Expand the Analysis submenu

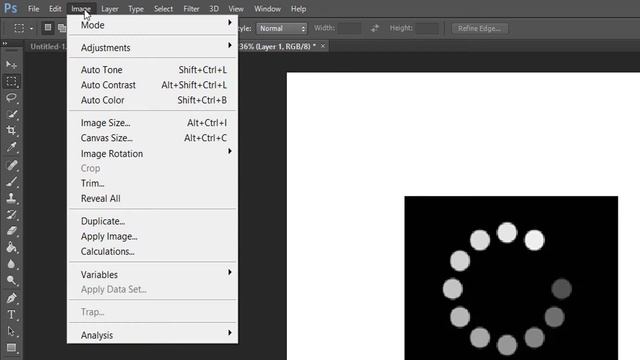[x=153, y=335]
